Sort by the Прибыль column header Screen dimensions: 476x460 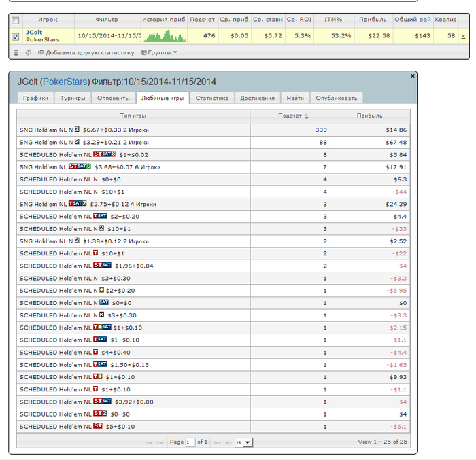370,116
